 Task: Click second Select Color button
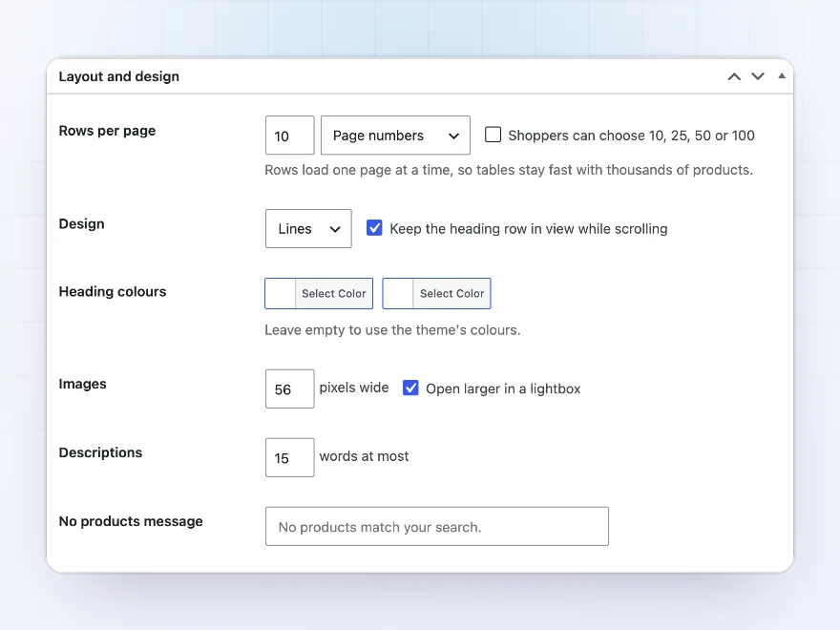click(x=451, y=294)
